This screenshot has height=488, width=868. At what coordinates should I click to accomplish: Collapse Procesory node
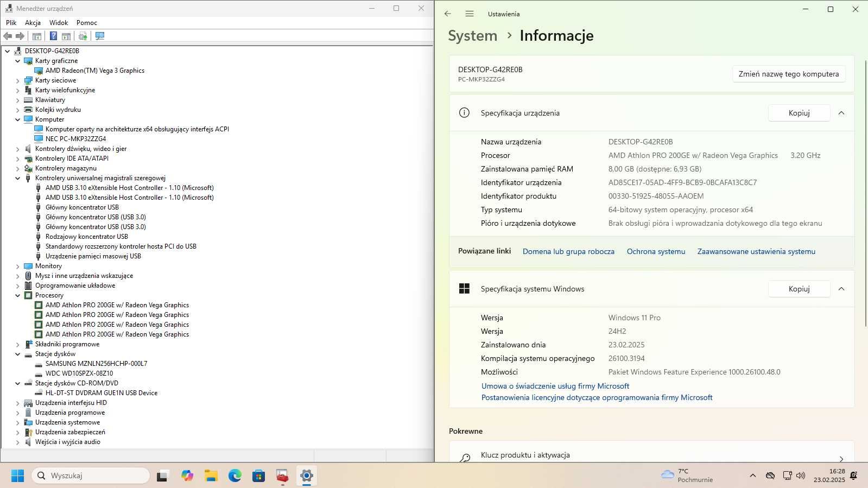18,295
